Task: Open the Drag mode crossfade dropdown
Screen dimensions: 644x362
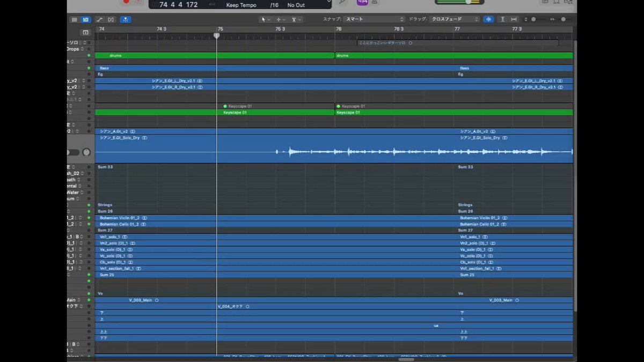Action: (x=453, y=19)
